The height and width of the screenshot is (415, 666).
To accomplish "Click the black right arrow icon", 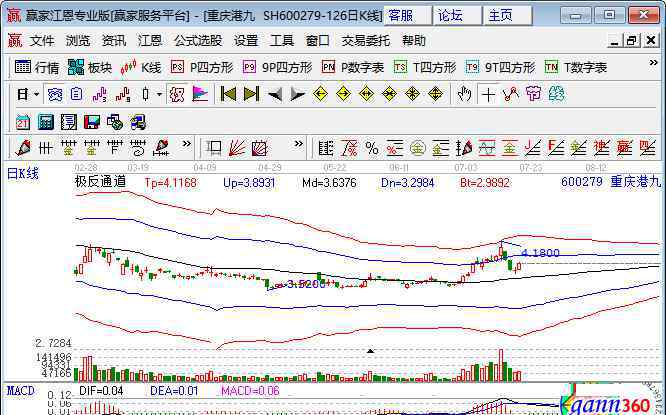I will pos(297,94).
